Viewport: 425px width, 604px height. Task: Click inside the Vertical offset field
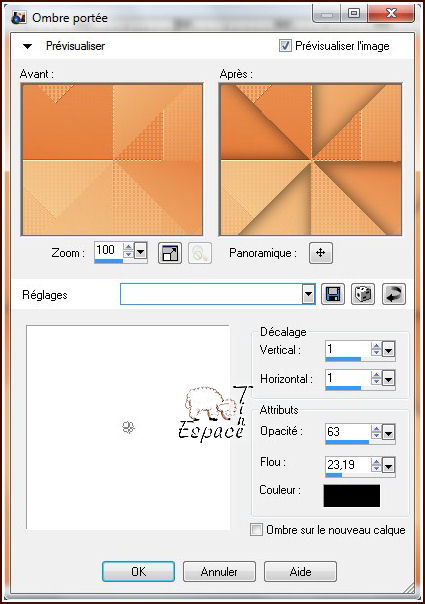(x=348, y=349)
